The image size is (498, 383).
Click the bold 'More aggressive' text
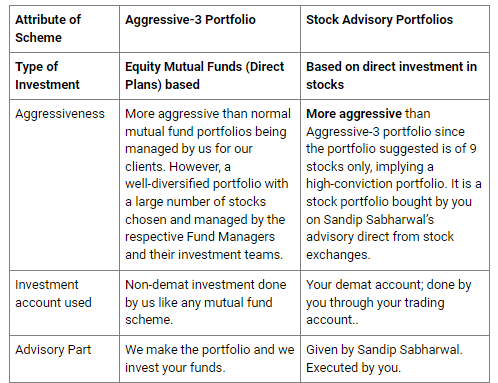click(354, 114)
